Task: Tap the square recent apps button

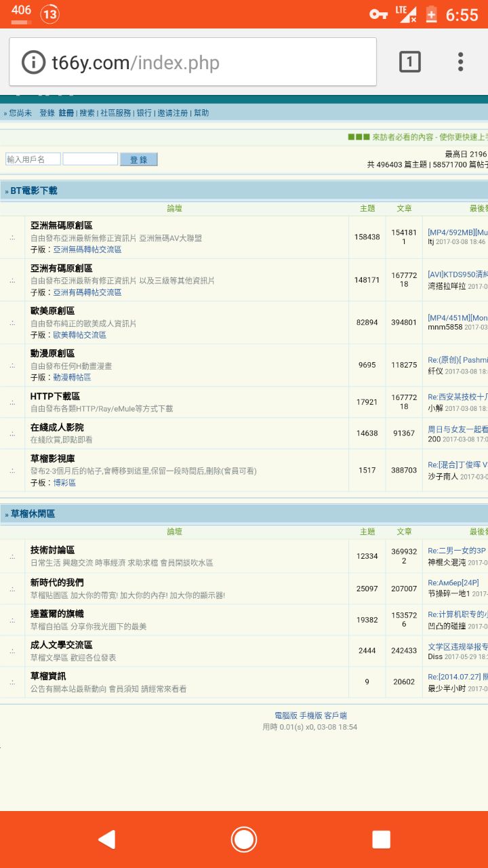Action: pyautogui.click(x=381, y=840)
